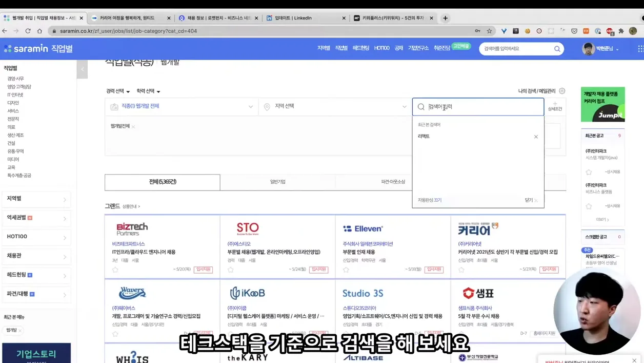
Task: Star the 인터파크 시스템 개발자(java) posting
Action: pyautogui.click(x=589, y=172)
